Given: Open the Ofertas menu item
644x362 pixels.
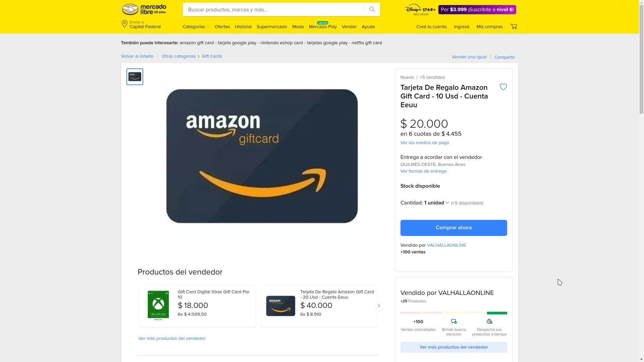Looking at the screenshot, I should tap(222, 27).
